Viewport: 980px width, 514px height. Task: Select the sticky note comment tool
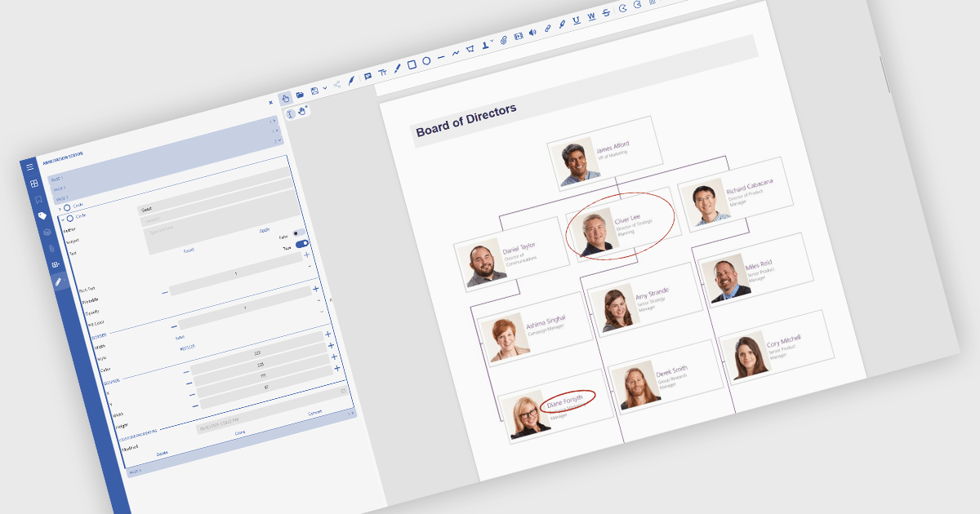(368, 77)
